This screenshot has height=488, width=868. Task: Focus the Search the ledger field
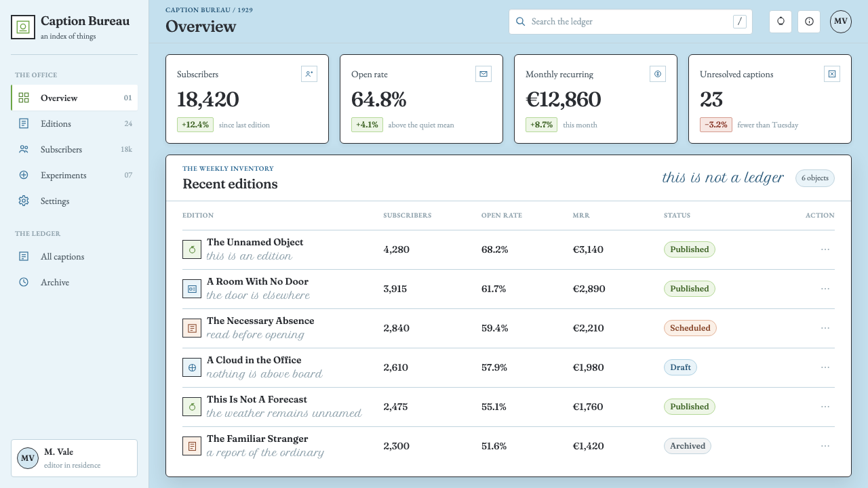(x=631, y=22)
